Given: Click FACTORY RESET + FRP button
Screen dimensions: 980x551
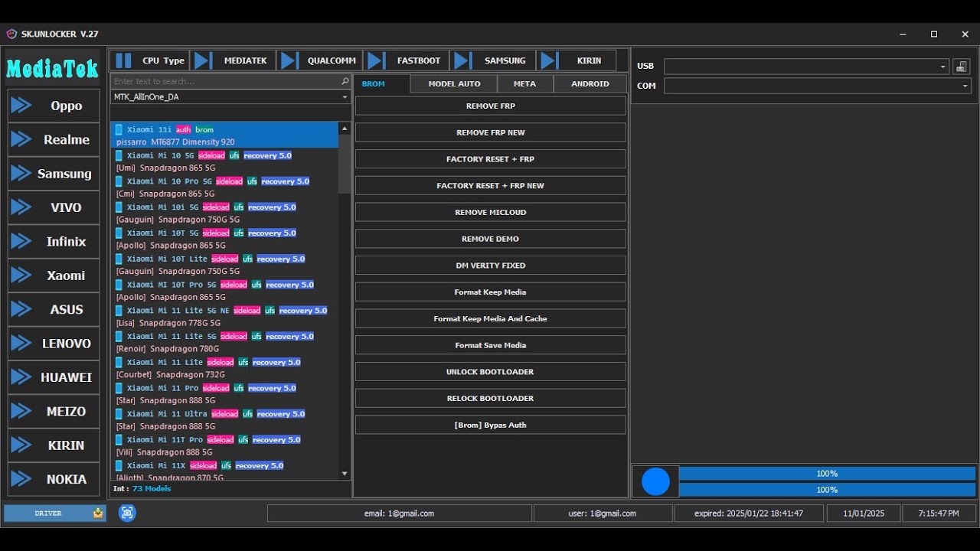Looking at the screenshot, I should pyautogui.click(x=491, y=159).
